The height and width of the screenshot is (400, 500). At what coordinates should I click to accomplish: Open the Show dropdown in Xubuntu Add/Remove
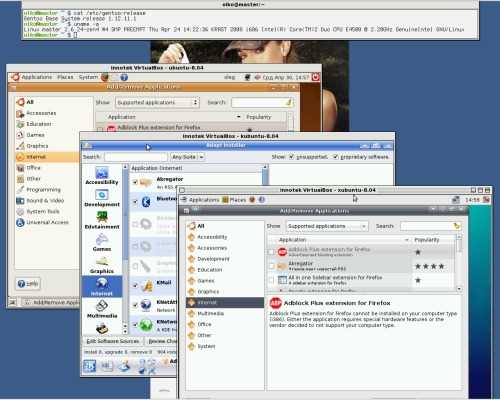[327, 226]
